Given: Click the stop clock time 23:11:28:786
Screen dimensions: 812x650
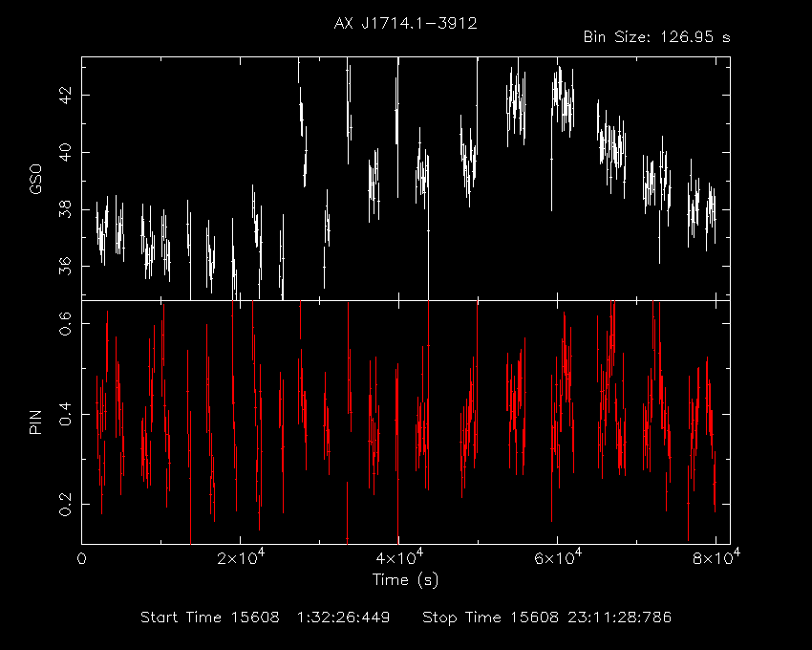Looking at the screenshot, I should pyautogui.click(x=619, y=617).
